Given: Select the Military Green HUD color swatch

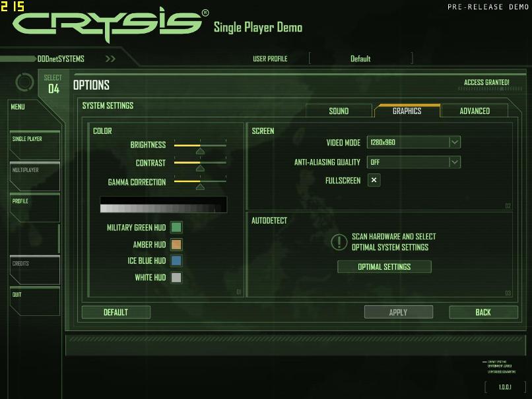Looking at the screenshot, I should (x=176, y=227).
